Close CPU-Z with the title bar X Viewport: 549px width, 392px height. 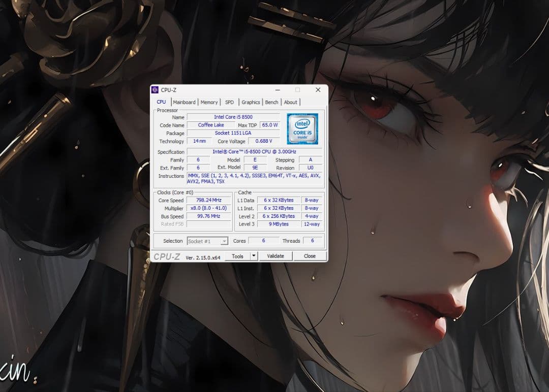(x=318, y=90)
